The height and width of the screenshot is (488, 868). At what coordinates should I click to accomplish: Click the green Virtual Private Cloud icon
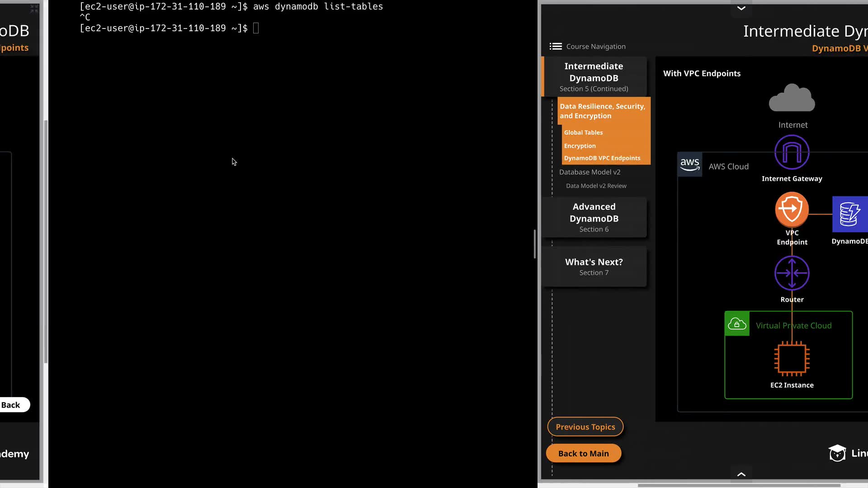point(737,324)
